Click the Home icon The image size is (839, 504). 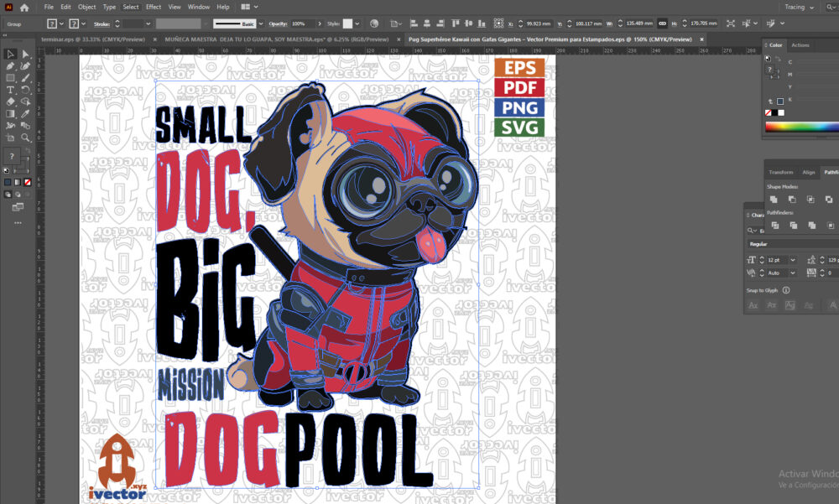[24, 8]
